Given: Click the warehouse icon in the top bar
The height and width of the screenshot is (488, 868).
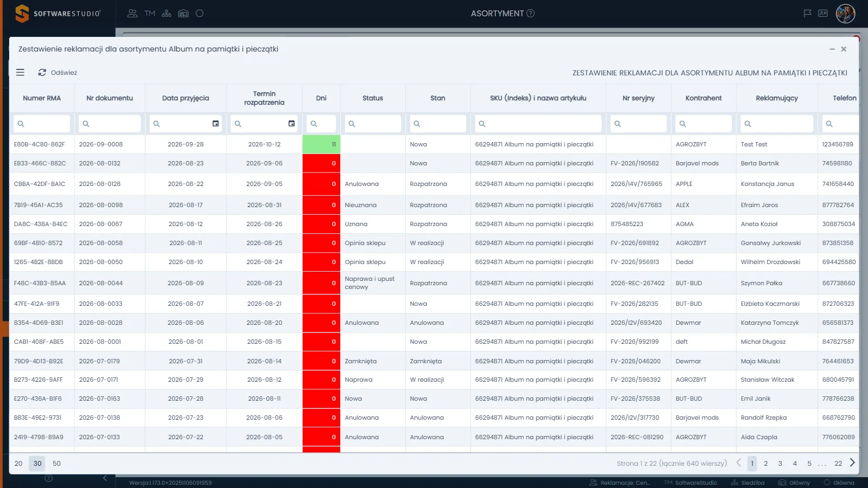Looking at the screenshot, I should pos(183,14).
